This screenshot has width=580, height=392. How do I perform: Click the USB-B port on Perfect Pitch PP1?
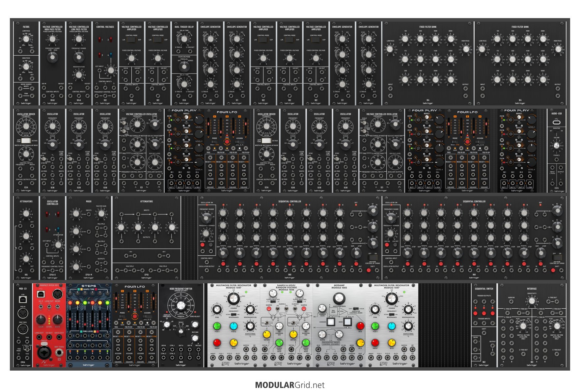(x=41, y=294)
